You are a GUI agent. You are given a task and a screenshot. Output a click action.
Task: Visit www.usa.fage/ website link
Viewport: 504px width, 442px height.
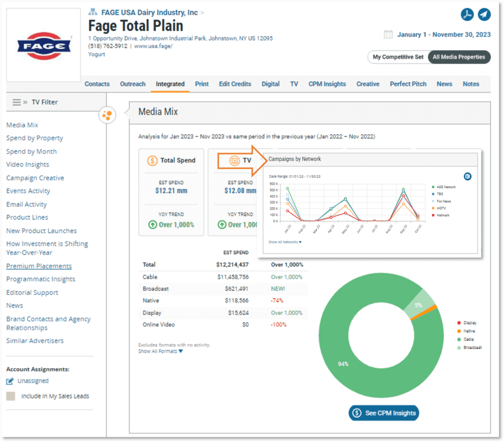coord(154,46)
